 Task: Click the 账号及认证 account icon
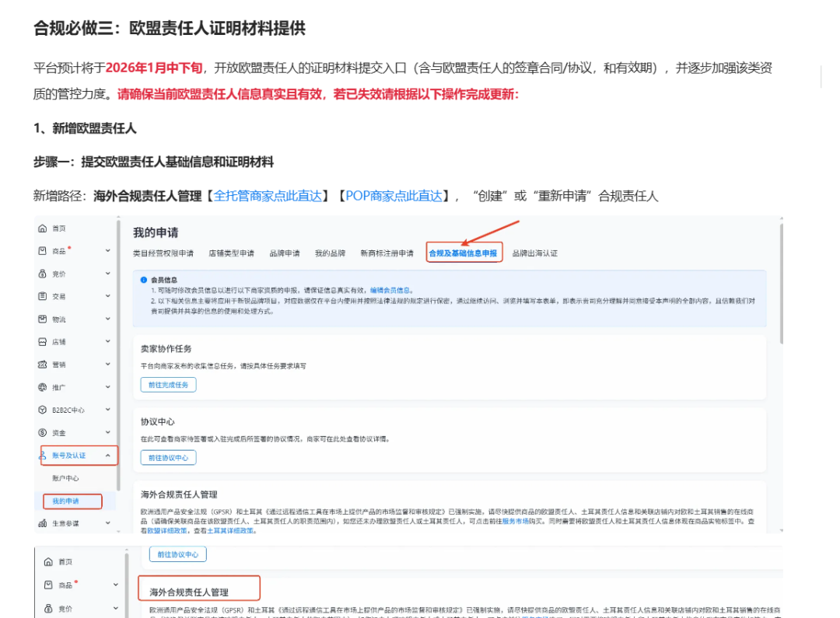point(43,457)
